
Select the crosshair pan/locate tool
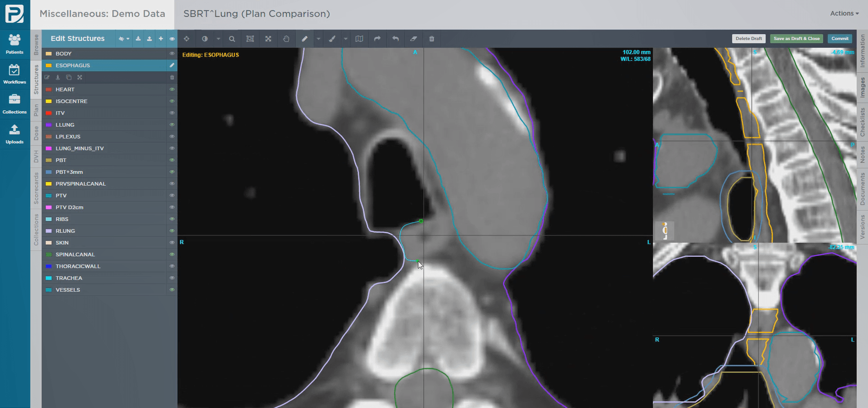(187, 39)
